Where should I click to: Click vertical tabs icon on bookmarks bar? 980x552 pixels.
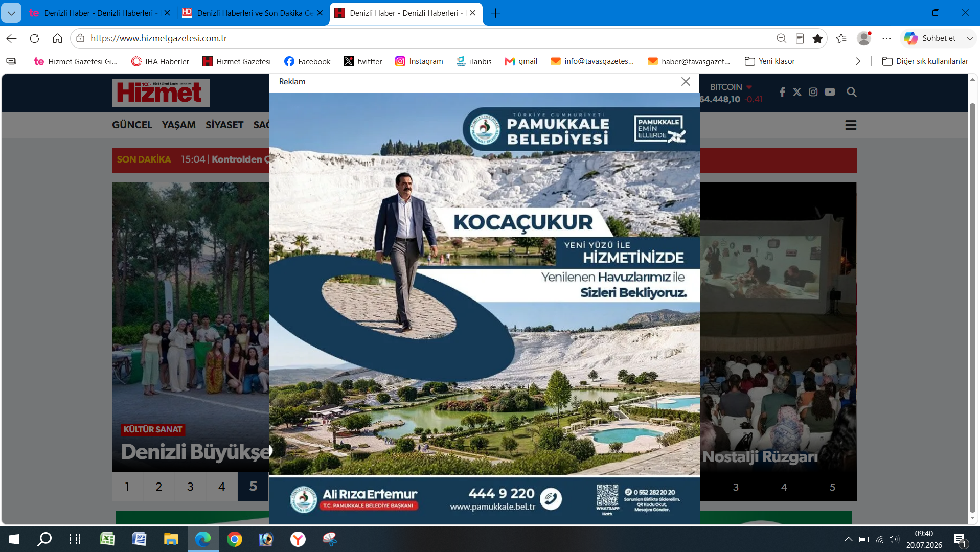pos(11,61)
